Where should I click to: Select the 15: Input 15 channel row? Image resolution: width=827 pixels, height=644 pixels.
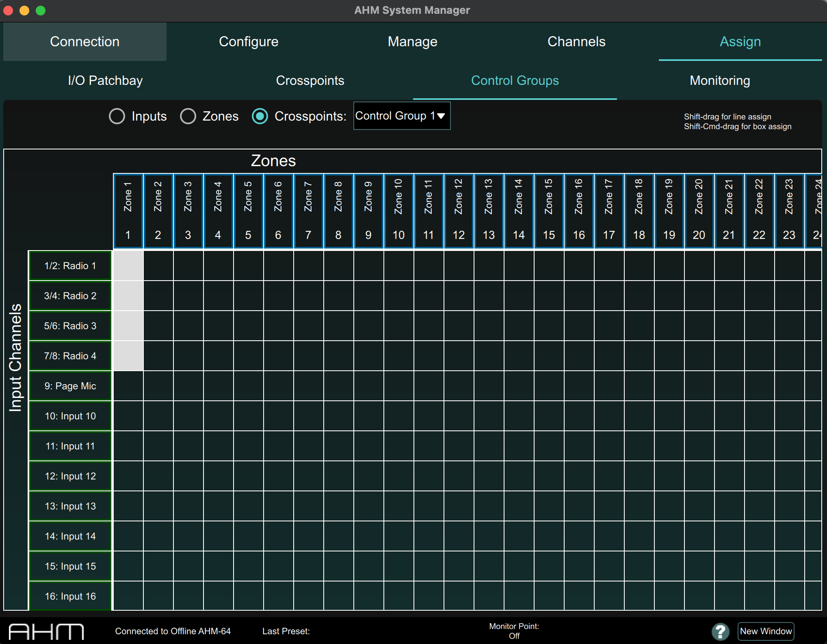[70, 566]
